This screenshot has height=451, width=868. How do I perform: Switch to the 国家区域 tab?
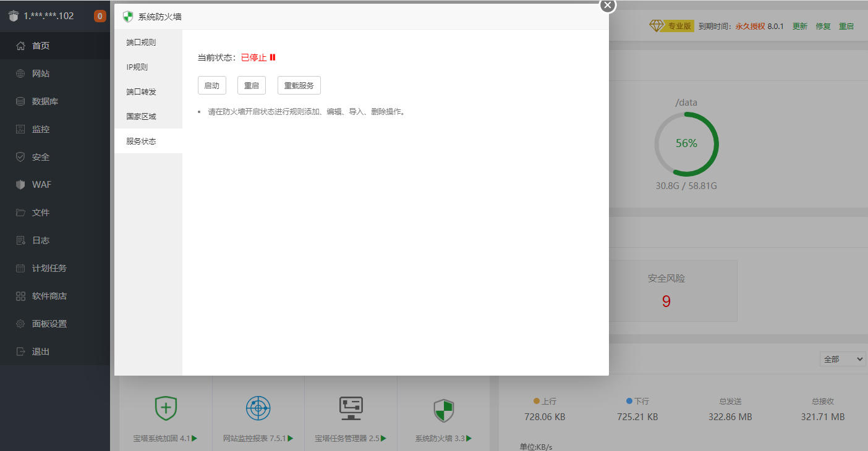148,116
